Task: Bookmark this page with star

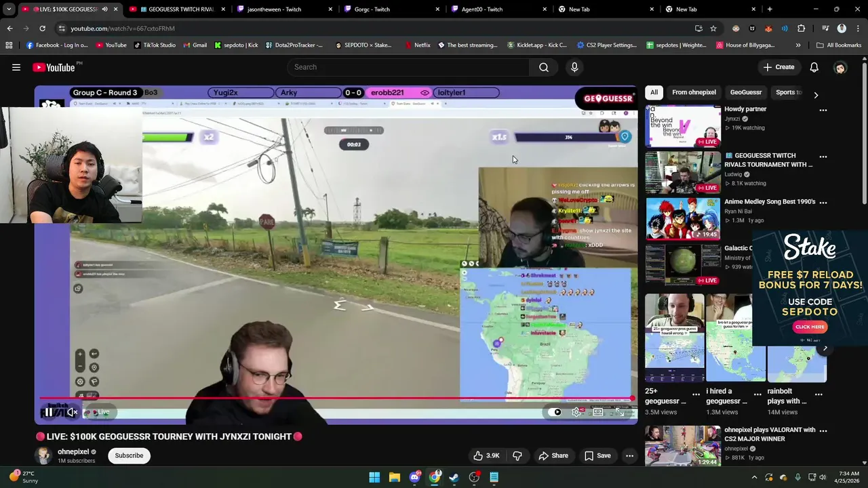Action: 713,28
